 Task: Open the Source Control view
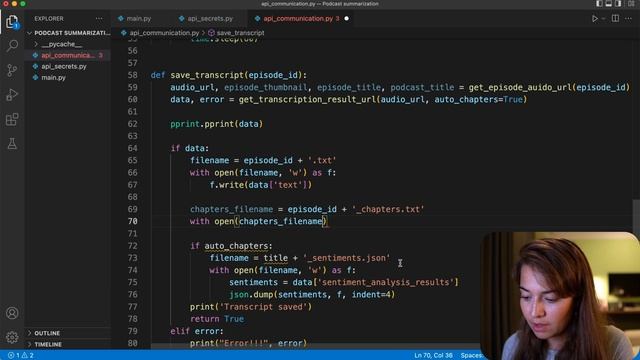[x=12, y=70]
